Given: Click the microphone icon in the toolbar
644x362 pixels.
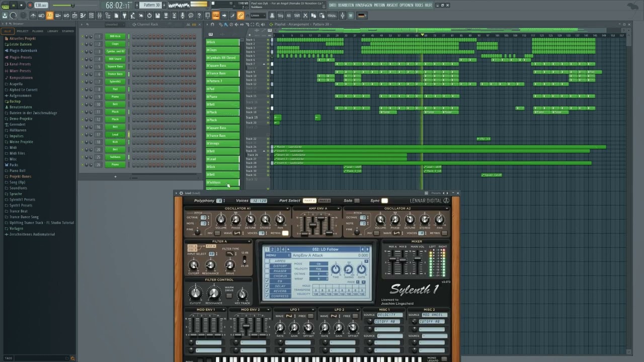Looking at the screenshot, I should click(x=183, y=16).
